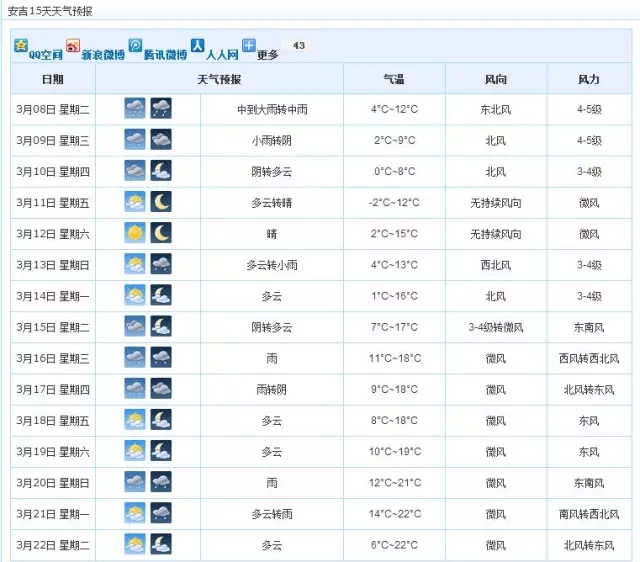The image size is (640, 562).
Task: Click the clear night moon icon for 3月11日
Action: coord(161,202)
